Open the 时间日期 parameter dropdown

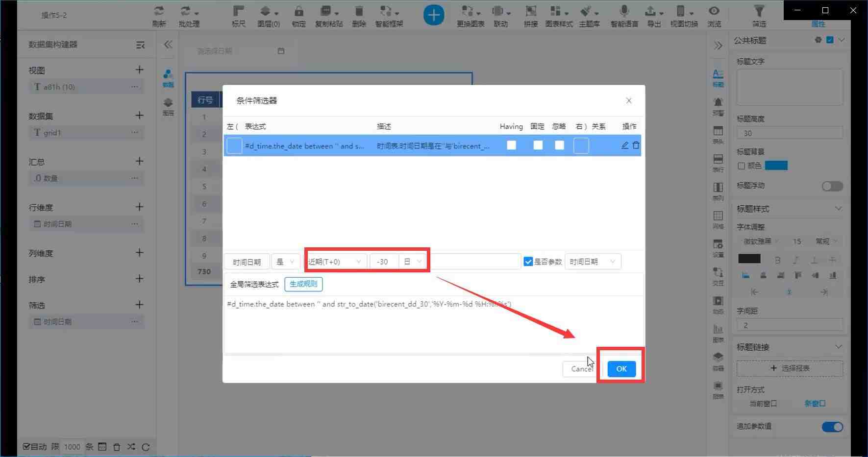(x=593, y=262)
